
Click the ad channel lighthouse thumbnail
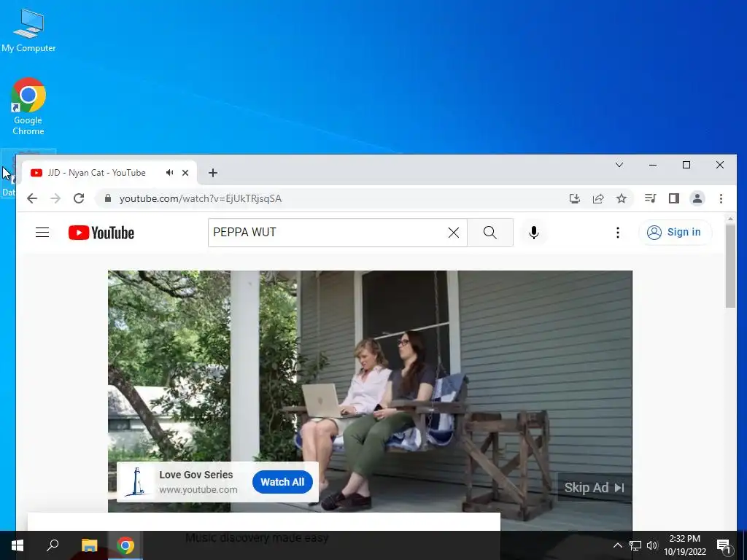click(137, 482)
